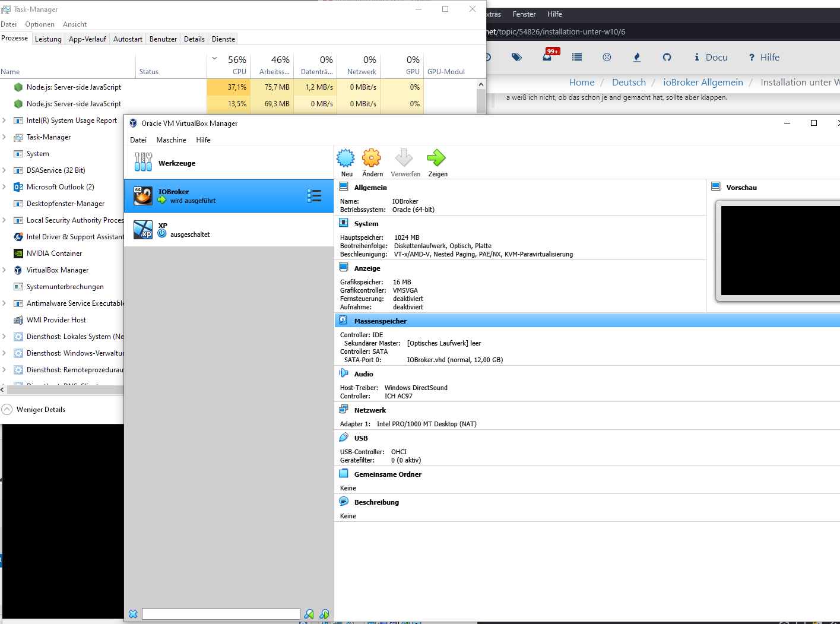Screen dimensions: 840x624
Task: Open VM settings with the Ändern gear icon
Action: click(372, 158)
